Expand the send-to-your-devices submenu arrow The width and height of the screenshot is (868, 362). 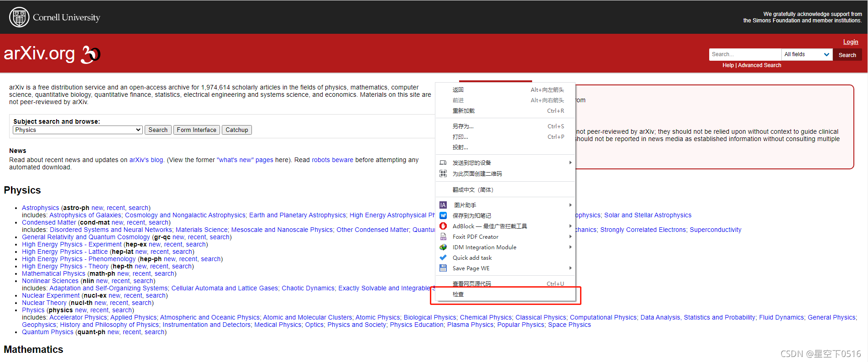[x=570, y=163]
